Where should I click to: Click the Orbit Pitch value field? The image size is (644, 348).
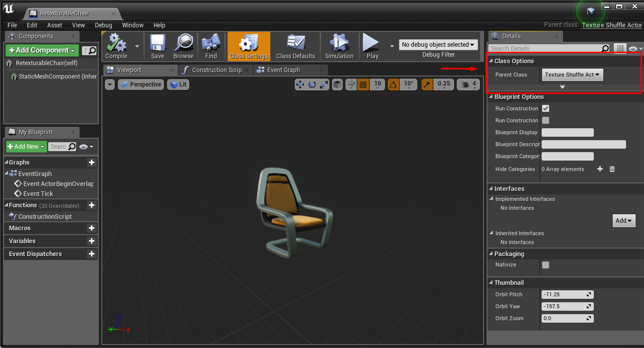567,294
